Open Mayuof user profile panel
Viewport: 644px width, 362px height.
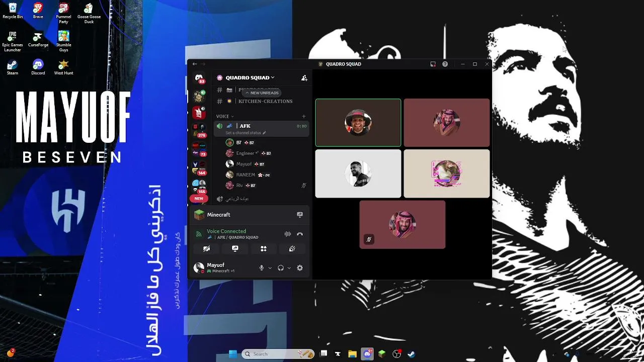(215, 267)
